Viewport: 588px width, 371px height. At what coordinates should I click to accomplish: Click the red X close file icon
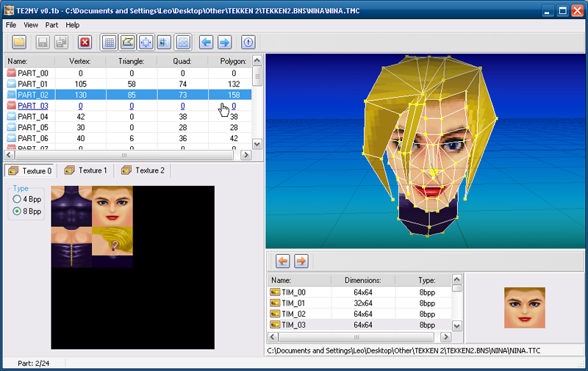point(85,43)
